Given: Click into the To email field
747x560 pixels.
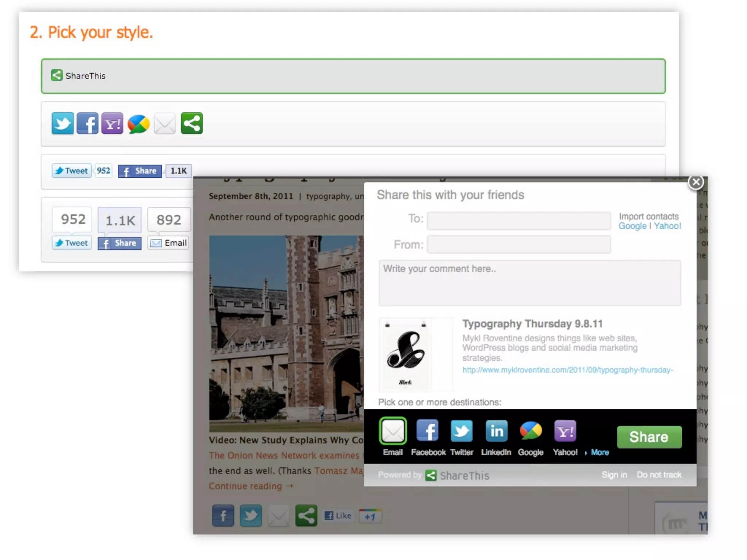Looking at the screenshot, I should click(x=519, y=221).
